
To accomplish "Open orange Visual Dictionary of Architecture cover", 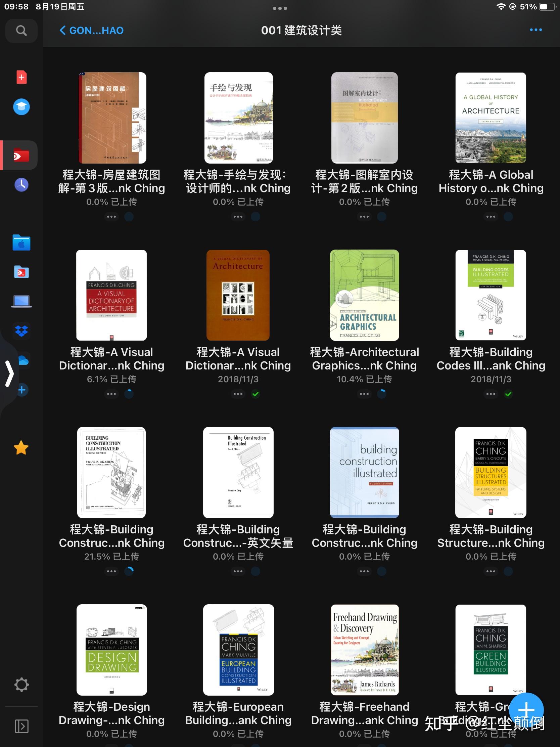I will (x=238, y=295).
